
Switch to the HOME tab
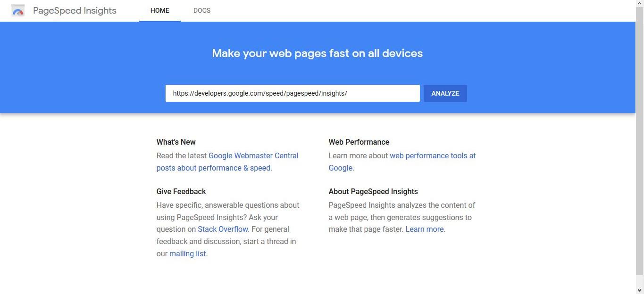[159, 10]
